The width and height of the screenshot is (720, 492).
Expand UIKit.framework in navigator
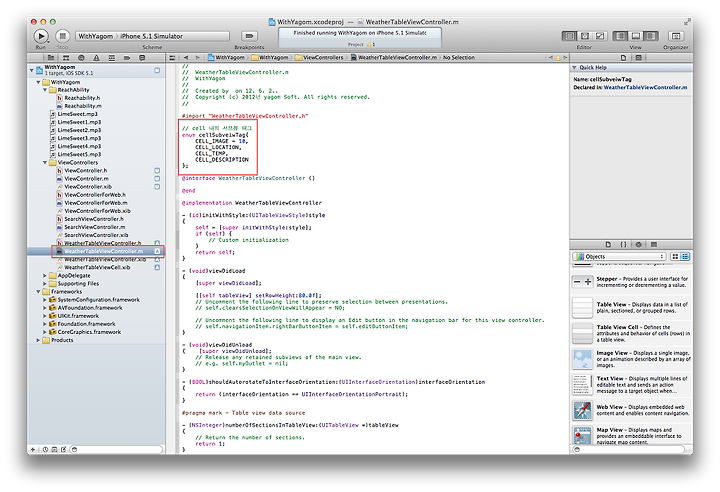point(45,316)
